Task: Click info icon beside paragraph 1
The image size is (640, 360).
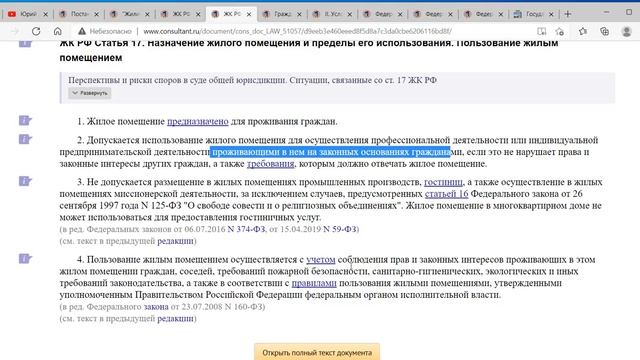Action: point(25,120)
